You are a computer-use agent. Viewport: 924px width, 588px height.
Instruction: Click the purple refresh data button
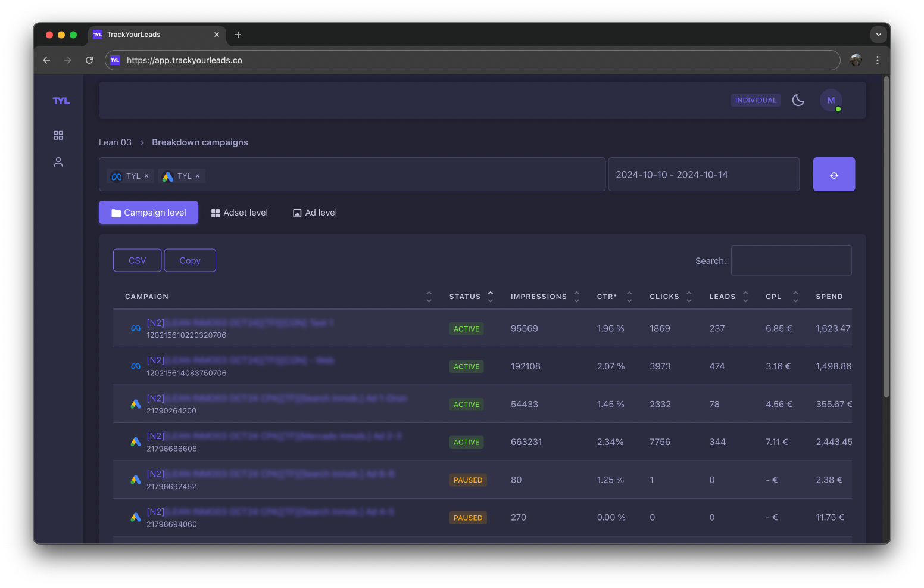tap(834, 175)
